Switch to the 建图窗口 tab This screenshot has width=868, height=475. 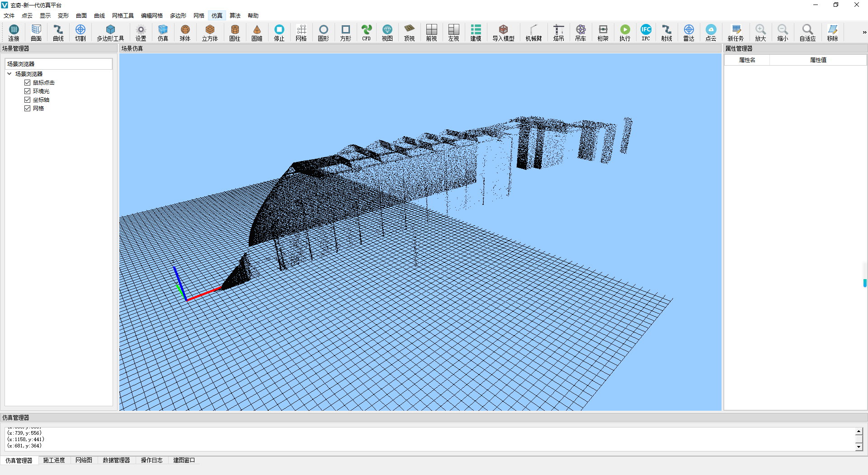pyautogui.click(x=184, y=461)
